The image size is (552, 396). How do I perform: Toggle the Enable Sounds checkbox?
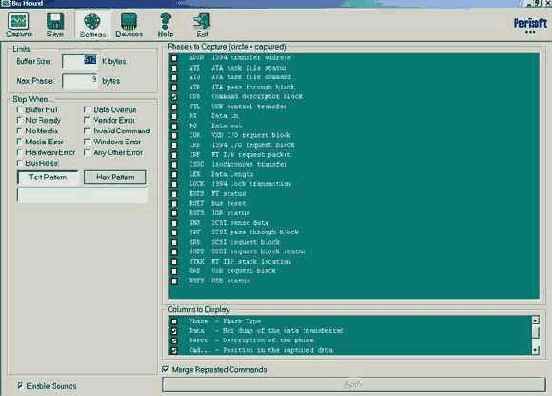click(20, 385)
